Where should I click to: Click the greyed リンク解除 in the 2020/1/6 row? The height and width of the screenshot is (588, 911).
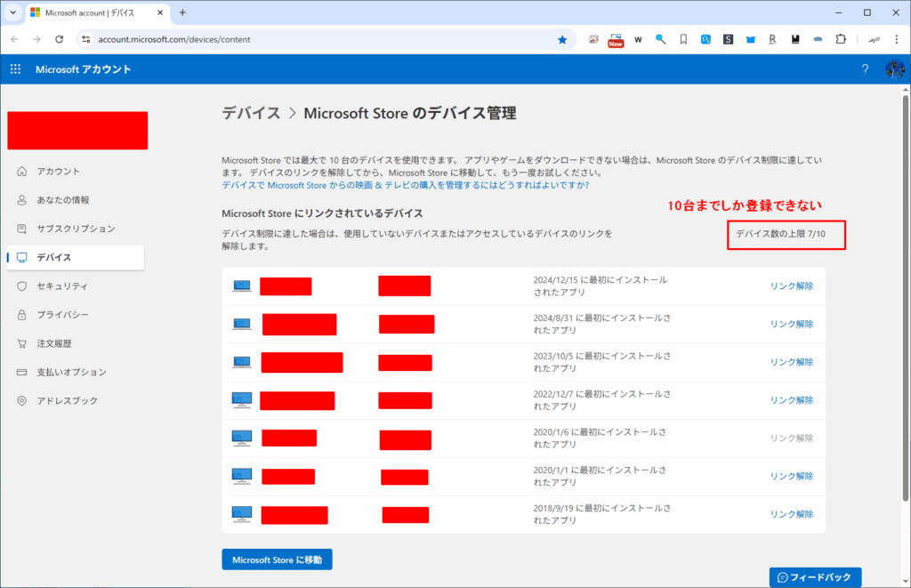point(791,438)
